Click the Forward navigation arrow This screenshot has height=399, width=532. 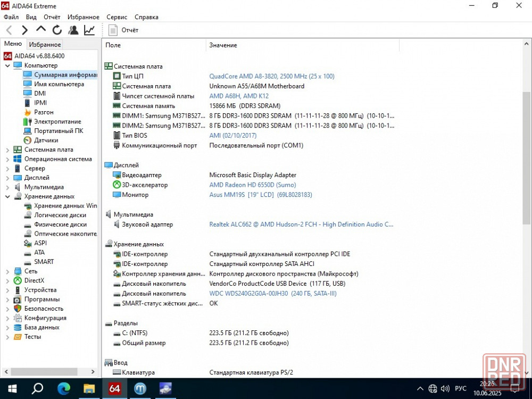[x=25, y=30]
